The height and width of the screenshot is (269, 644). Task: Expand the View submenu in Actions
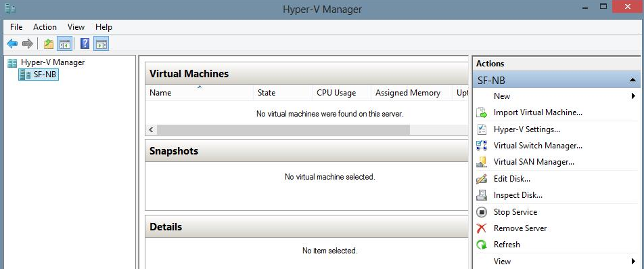(x=633, y=261)
